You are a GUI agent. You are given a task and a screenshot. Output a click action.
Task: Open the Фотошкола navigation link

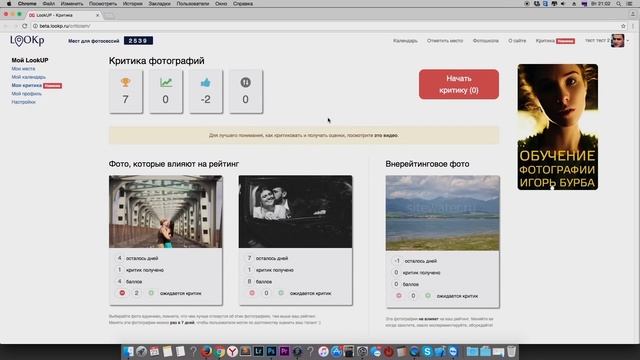[x=486, y=41]
